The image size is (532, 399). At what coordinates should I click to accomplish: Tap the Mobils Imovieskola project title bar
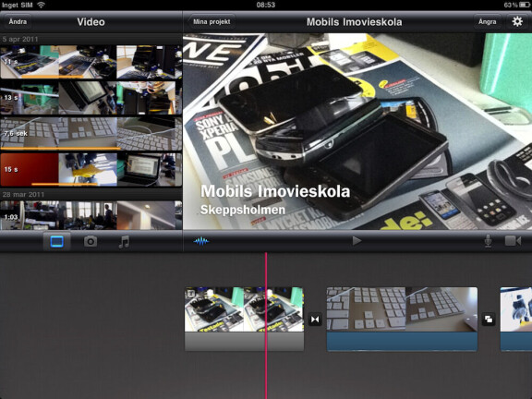click(355, 22)
